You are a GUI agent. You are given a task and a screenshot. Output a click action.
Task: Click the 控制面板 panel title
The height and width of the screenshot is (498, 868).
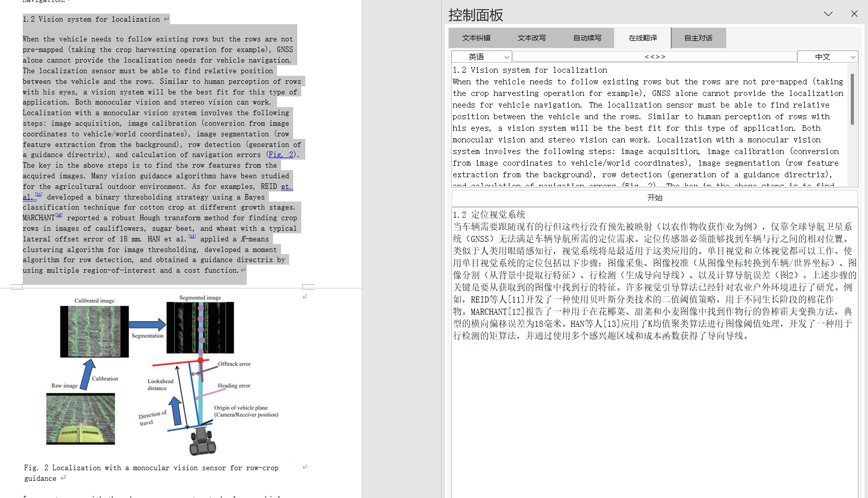coord(476,15)
